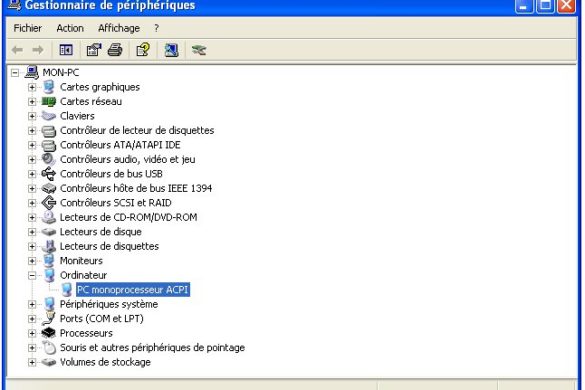585x390 pixels.
Task: Expand Périphériques système node
Action: (x=32, y=305)
